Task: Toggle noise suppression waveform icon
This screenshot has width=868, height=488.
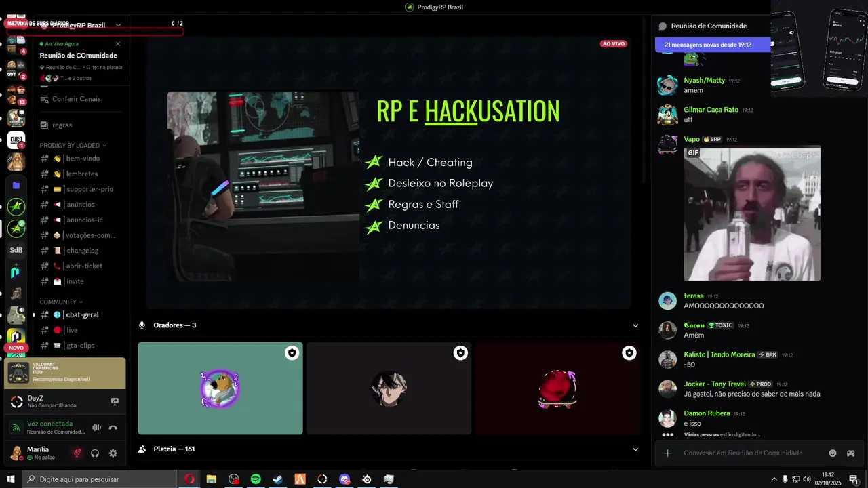Action: [96, 428]
